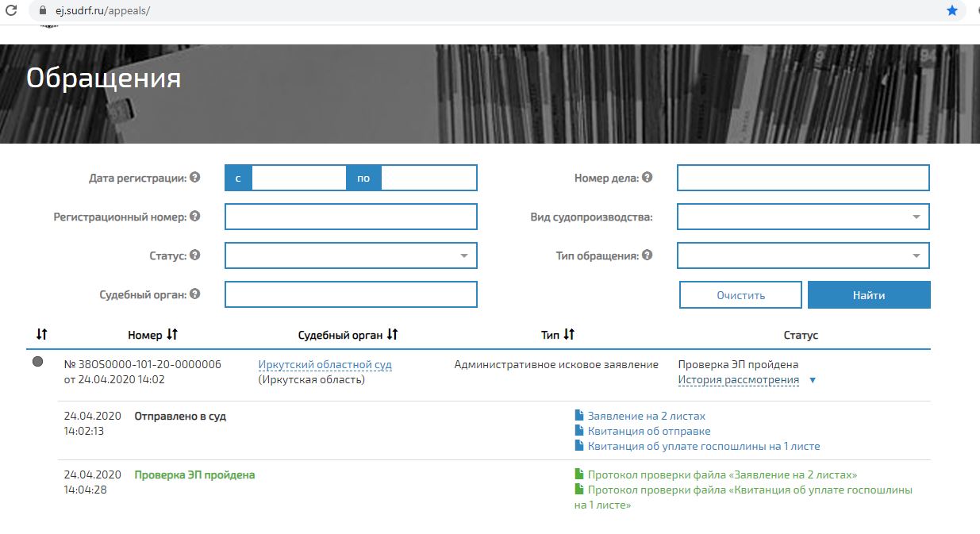Click the bookmark star in the address bar
980x534 pixels.
952,11
